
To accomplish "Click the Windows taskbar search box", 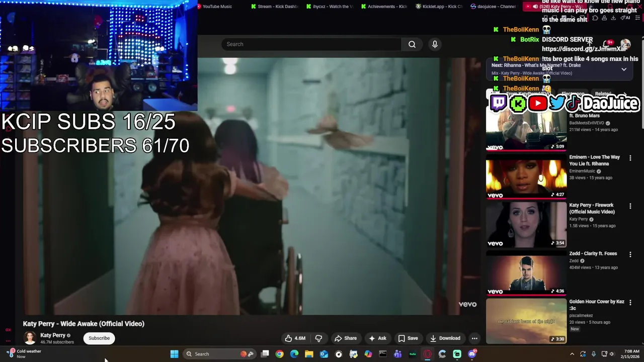I will pos(219,354).
